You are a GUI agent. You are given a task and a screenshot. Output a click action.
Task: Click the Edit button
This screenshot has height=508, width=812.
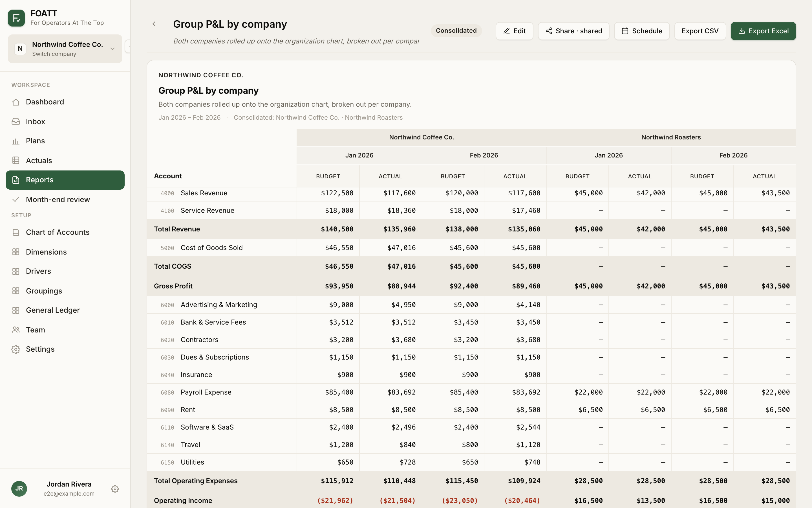(514, 31)
